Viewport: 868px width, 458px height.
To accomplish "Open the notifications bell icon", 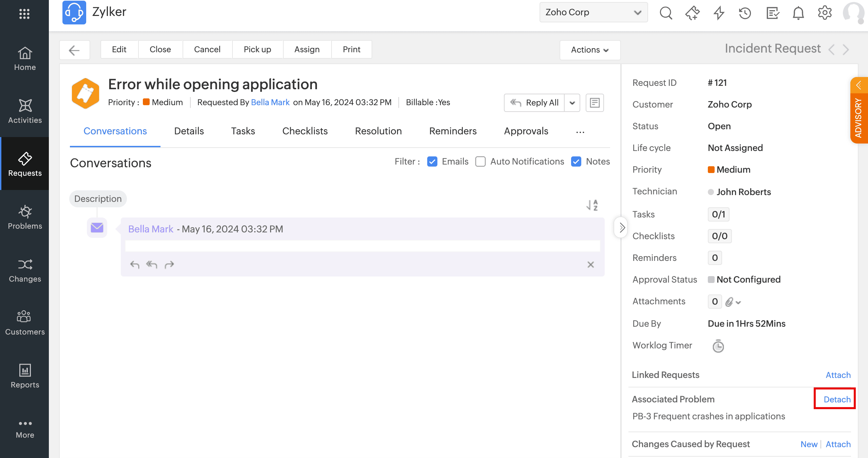I will tap(798, 13).
